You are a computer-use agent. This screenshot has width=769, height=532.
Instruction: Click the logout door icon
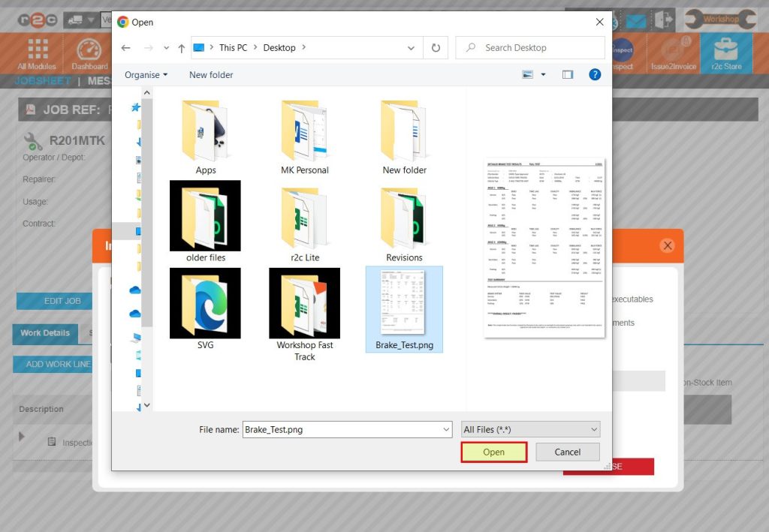(x=664, y=18)
